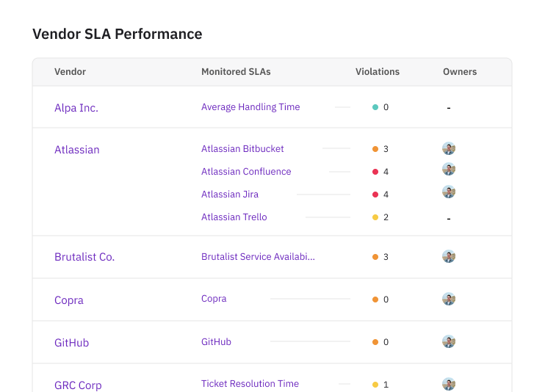534x392 pixels.
Task: Open the GRC Corp vendor link
Action: tap(78, 385)
